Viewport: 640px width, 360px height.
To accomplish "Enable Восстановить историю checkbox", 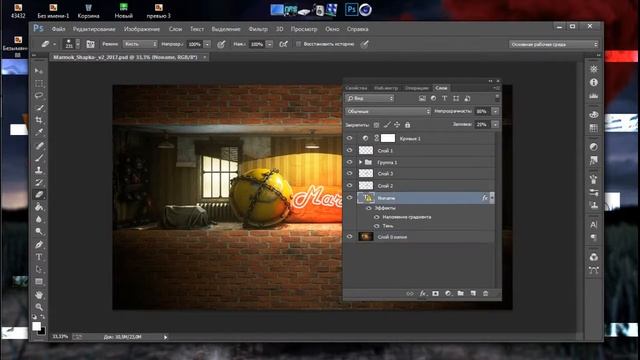I will (x=298, y=44).
